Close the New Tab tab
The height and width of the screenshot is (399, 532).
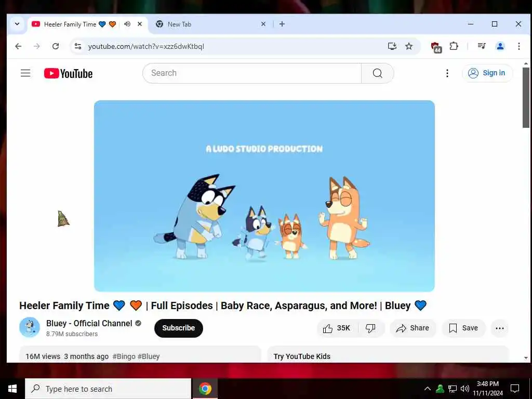263,24
